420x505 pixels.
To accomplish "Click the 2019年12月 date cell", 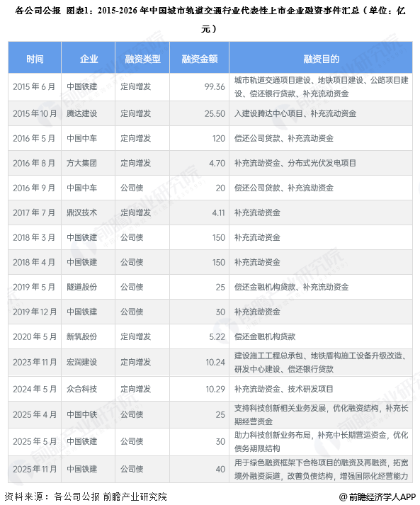I will [35, 312].
